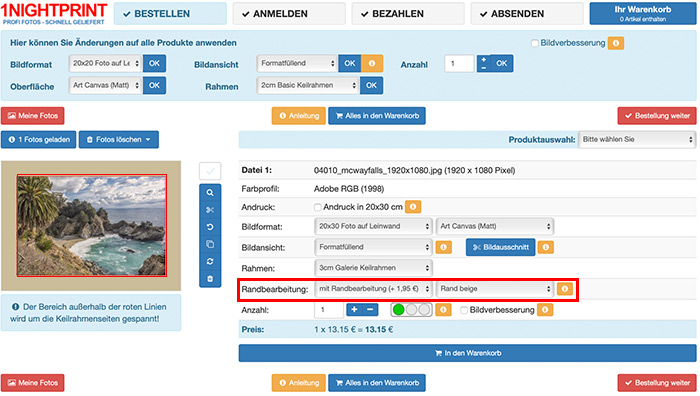Open info icon right of Bildausschnitt button
The width and height of the screenshot is (700, 396).
point(546,247)
